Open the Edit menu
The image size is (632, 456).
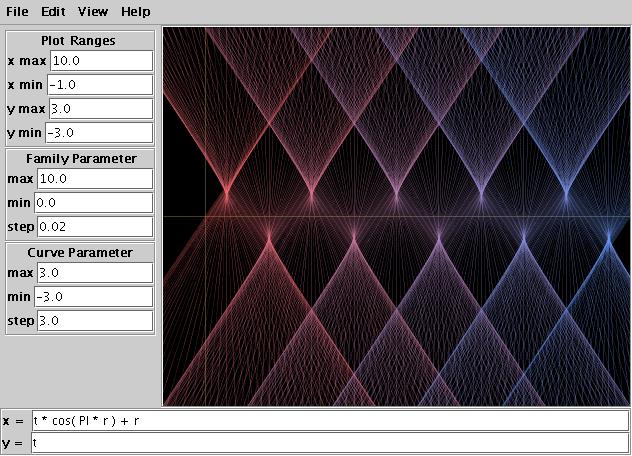(55, 12)
